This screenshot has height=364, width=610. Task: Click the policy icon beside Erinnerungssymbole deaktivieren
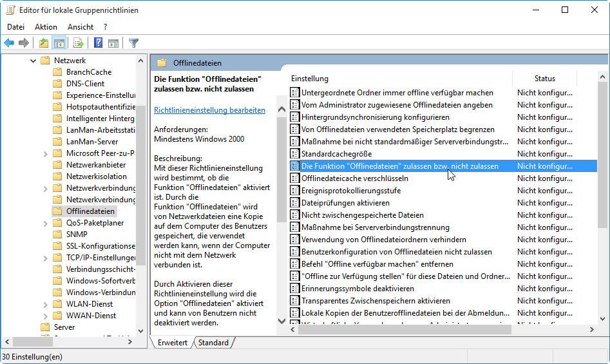pos(295,289)
